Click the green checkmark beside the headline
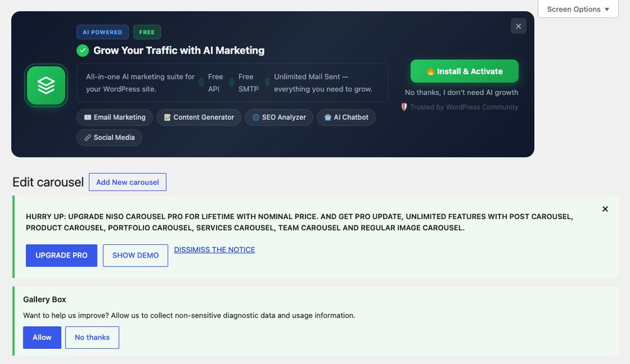This screenshot has width=630, height=364. point(83,50)
